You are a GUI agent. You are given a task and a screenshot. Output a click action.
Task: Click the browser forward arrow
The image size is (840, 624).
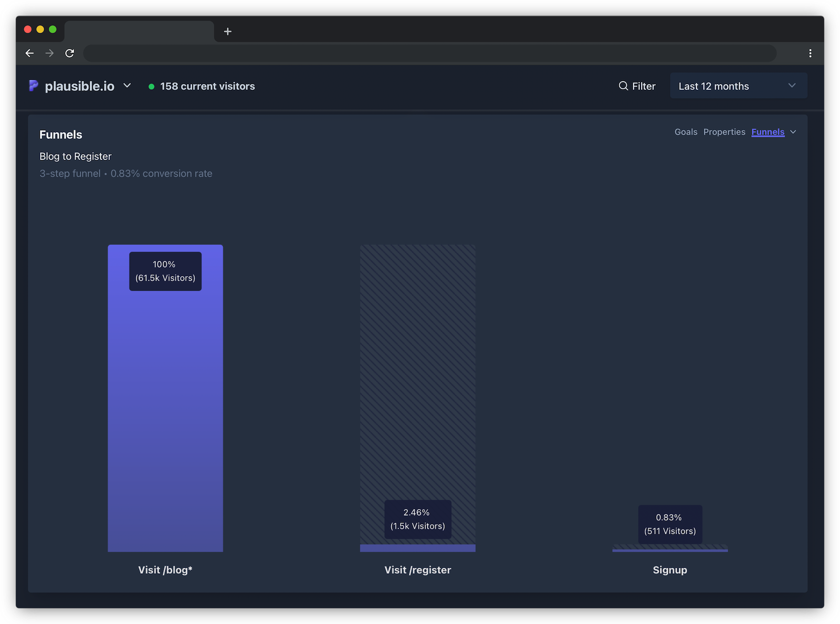pos(49,53)
